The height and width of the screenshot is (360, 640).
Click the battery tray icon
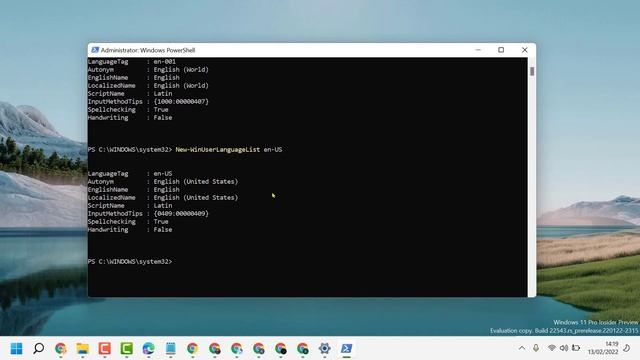pos(576,348)
